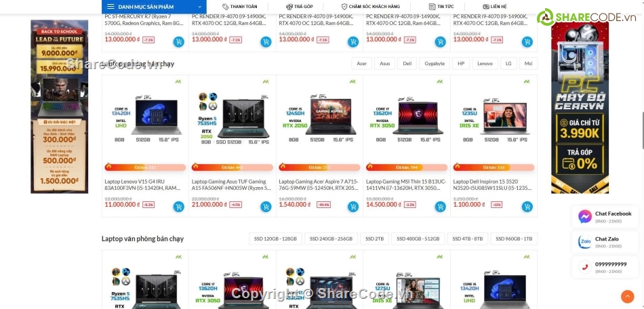Click the 11.000.000 đ Lenovo price

click(x=123, y=205)
